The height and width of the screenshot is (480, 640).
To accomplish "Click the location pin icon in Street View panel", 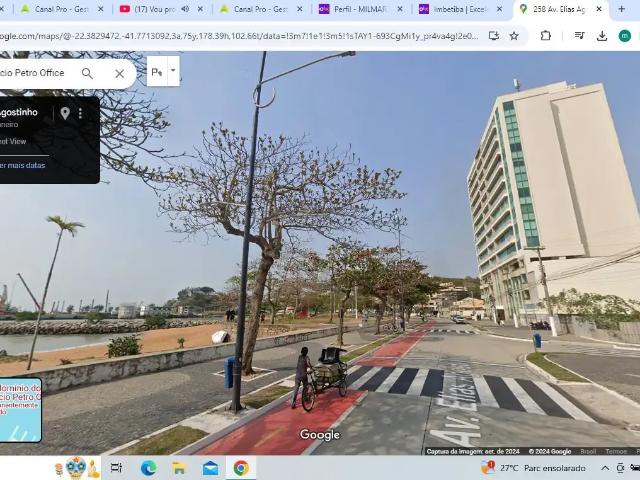I will 65,113.
